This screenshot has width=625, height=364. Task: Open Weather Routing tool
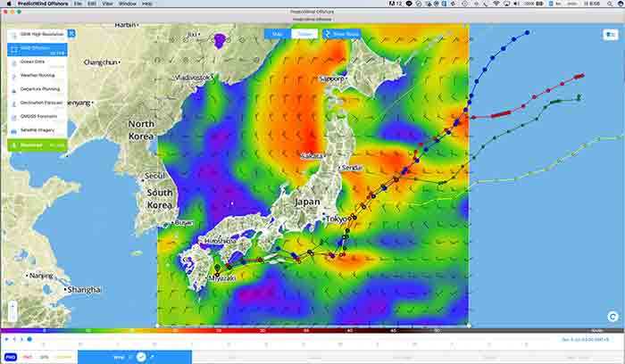[36, 75]
